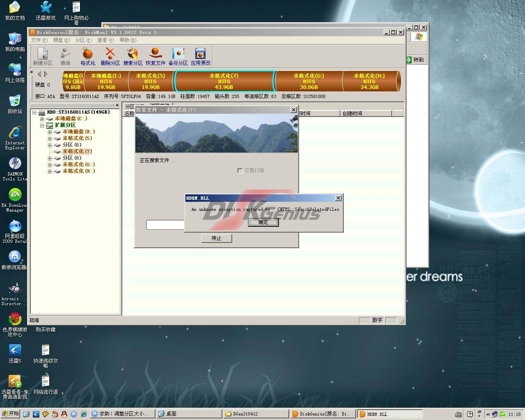Select the EA Download Manager desktop icon

pyautogui.click(x=15, y=200)
